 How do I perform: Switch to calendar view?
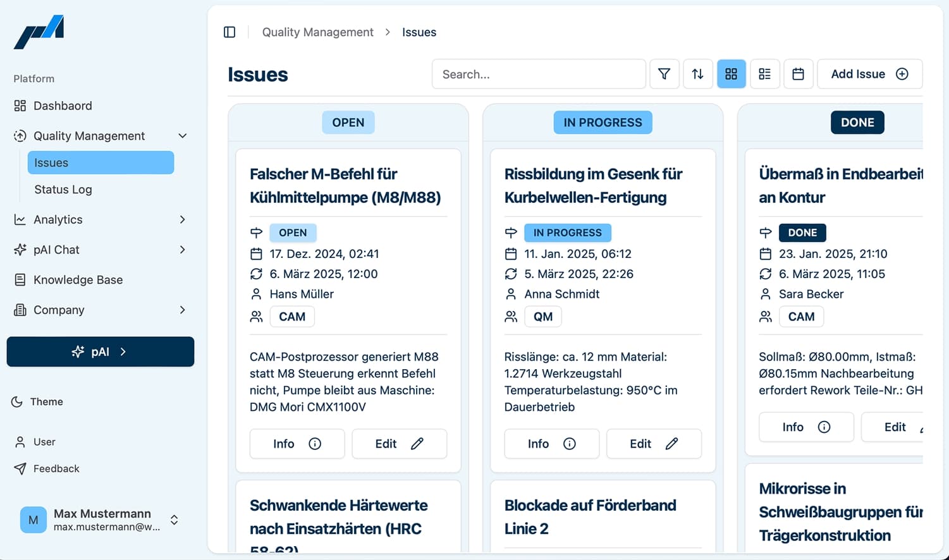798,74
